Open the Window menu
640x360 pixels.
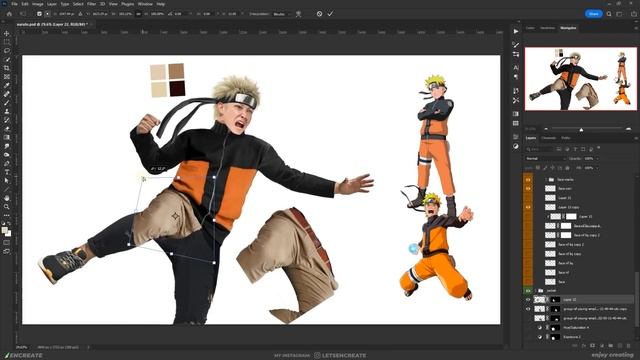tap(145, 4)
